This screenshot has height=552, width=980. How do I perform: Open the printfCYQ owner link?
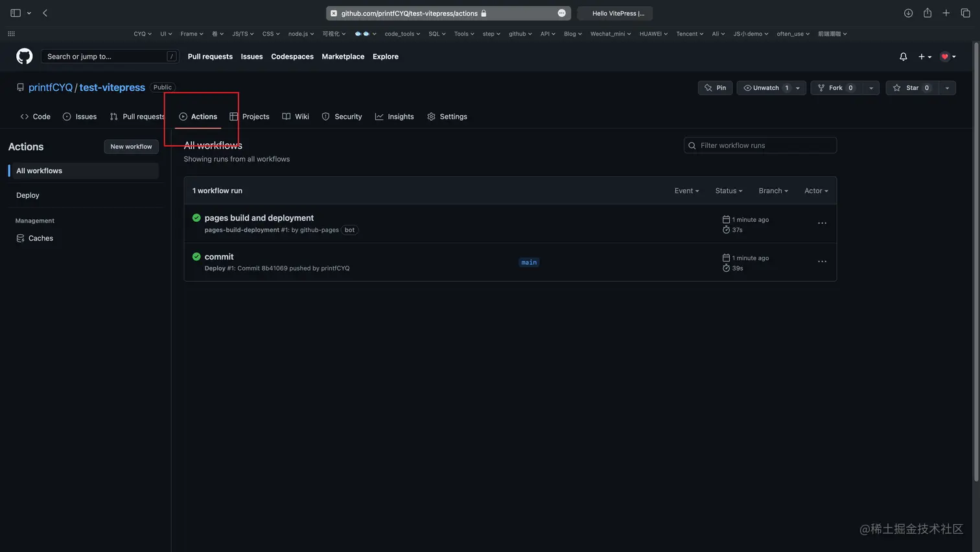(51, 88)
